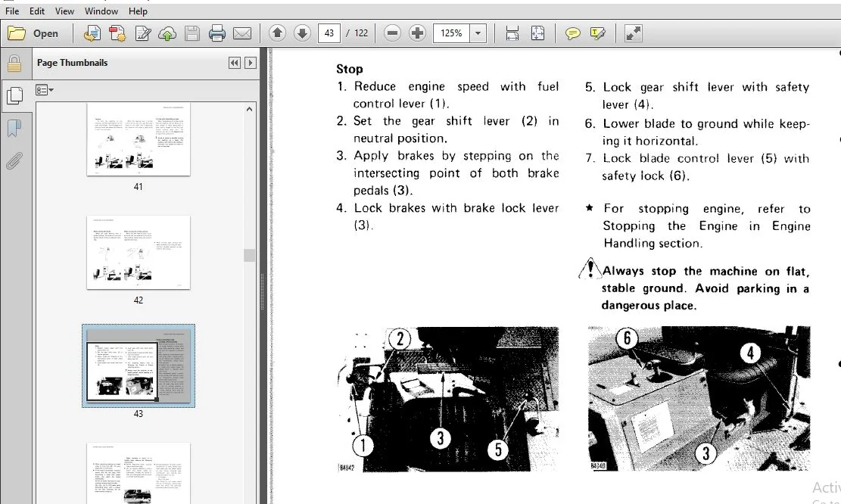Open the View menu

pyautogui.click(x=64, y=11)
